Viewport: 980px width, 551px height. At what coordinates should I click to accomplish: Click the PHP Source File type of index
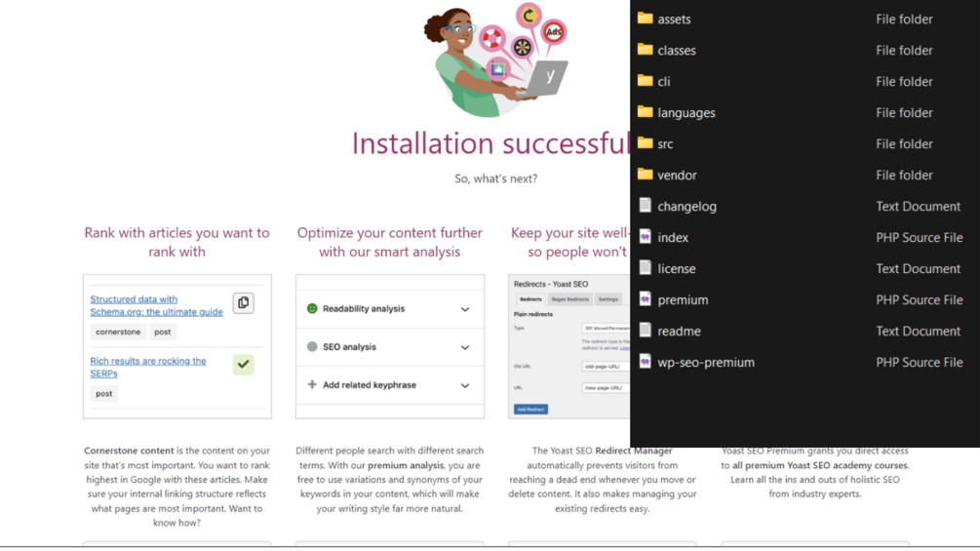pos(919,237)
